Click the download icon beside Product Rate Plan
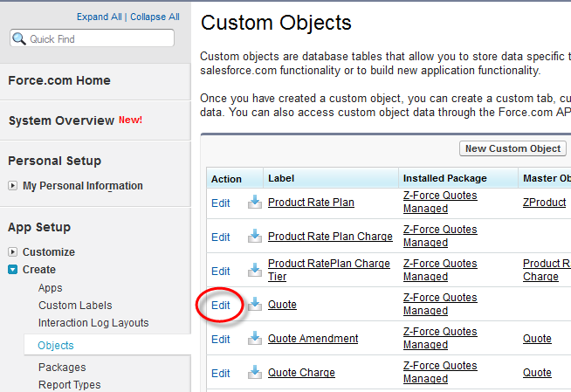Viewport: 571px width, 392px height. click(x=255, y=203)
